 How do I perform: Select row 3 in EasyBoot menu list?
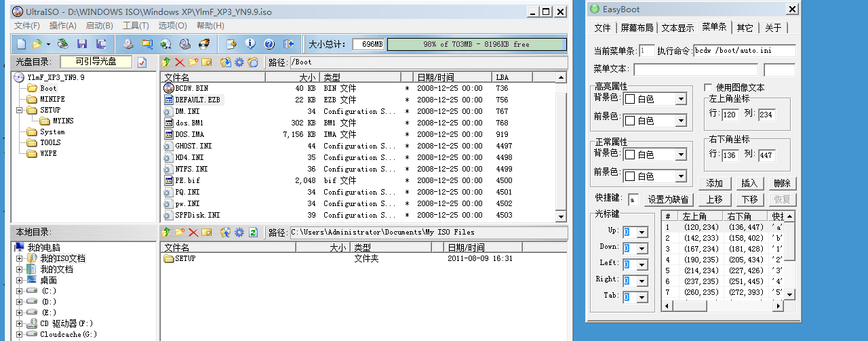[723, 249]
